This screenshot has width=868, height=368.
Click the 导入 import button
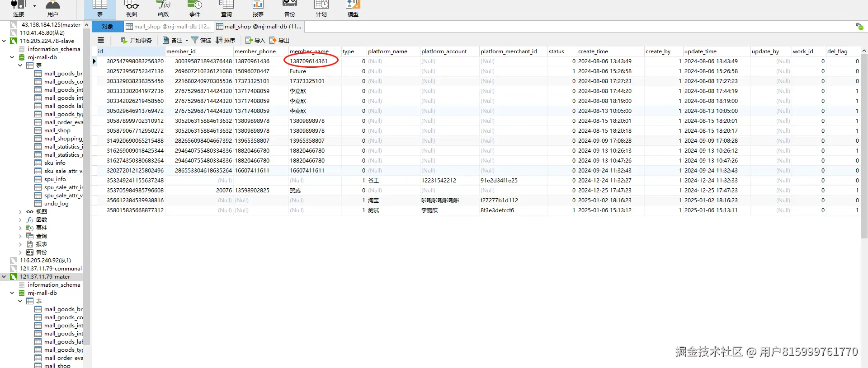click(x=255, y=40)
